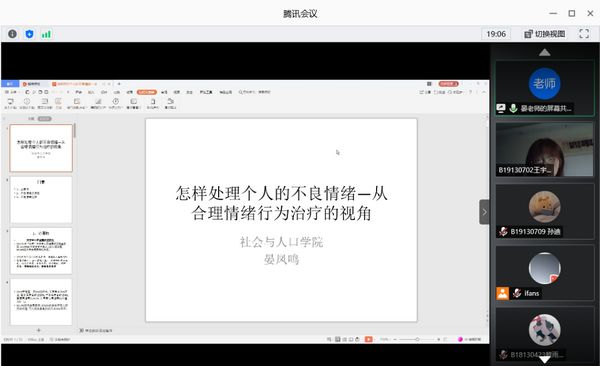Image resolution: width=600 pixels, height=366 pixels.
Task: Click the orange host badge next to ifans
Action: point(502,293)
